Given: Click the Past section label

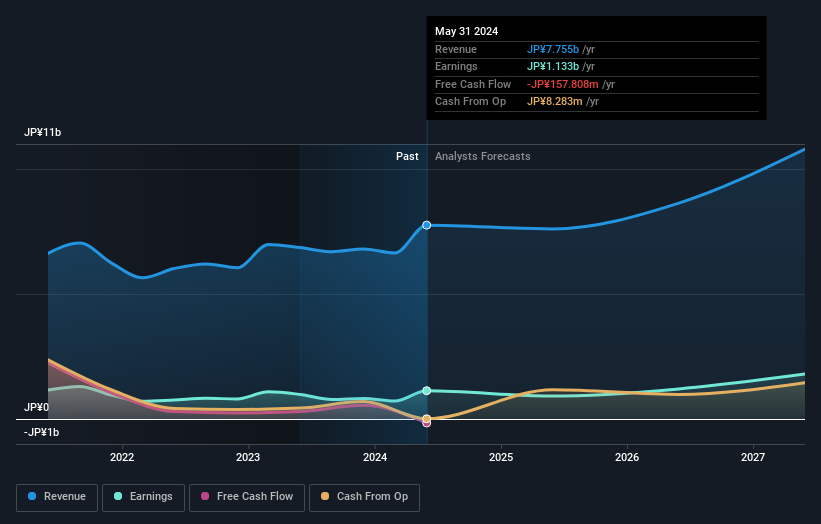Looking at the screenshot, I should click(407, 156).
